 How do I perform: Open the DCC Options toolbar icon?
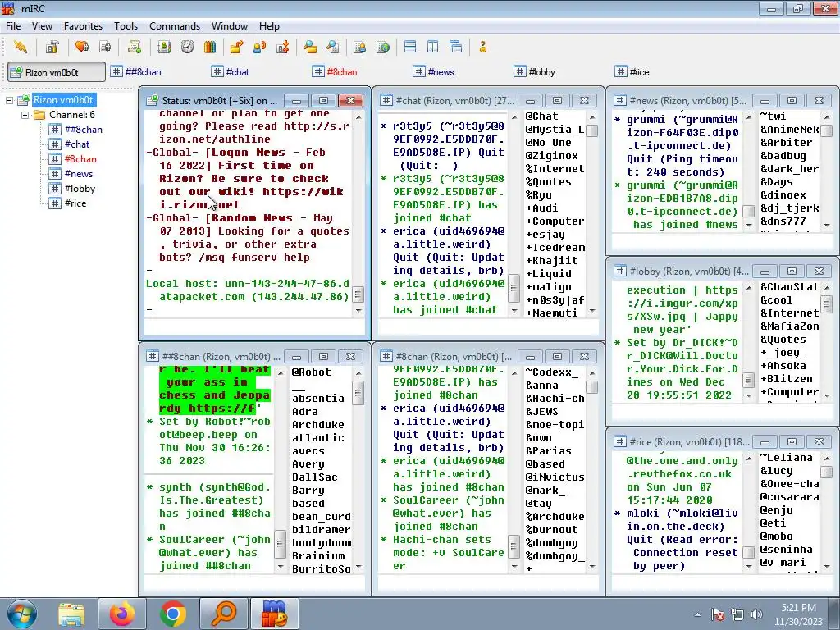283,47
